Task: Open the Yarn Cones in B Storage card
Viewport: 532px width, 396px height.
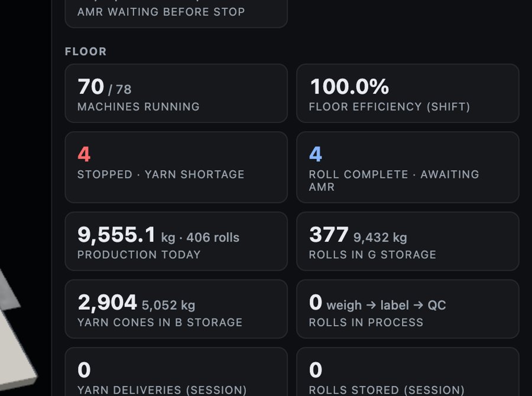Action: coord(176,309)
